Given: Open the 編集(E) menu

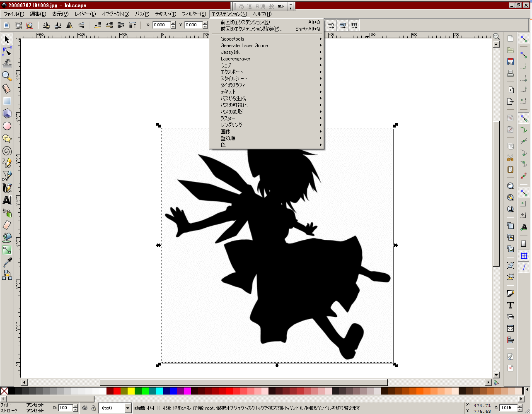Looking at the screenshot, I should [38, 14].
